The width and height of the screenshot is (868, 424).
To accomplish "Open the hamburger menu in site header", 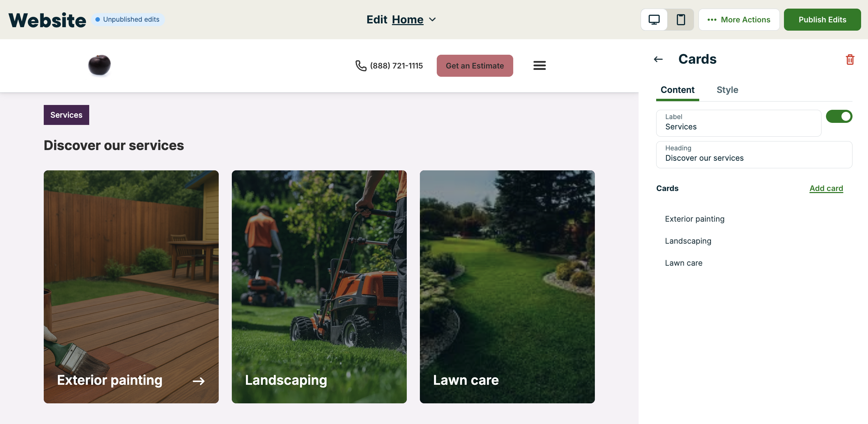I will point(539,65).
